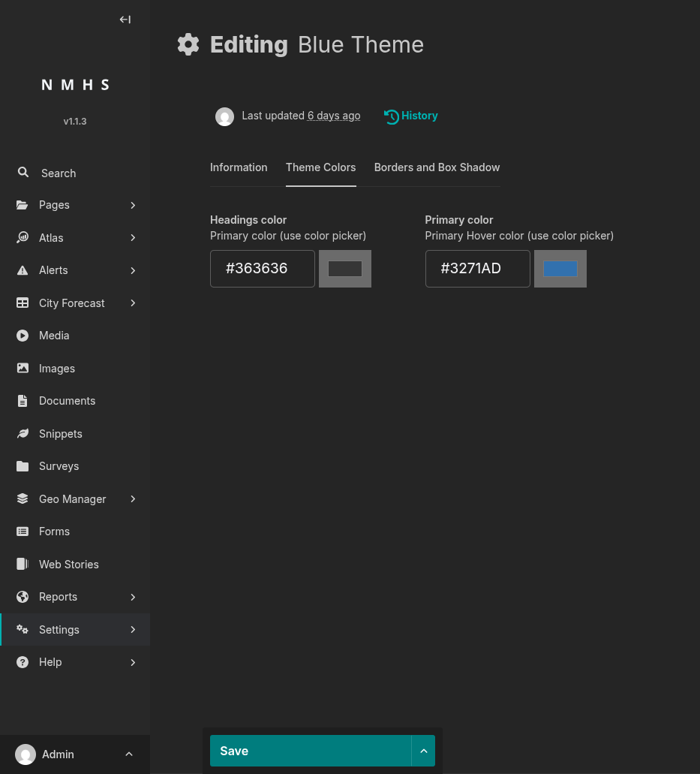Click the Reports globe icon
This screenshot has height=774, width=700.
point(23,597)
